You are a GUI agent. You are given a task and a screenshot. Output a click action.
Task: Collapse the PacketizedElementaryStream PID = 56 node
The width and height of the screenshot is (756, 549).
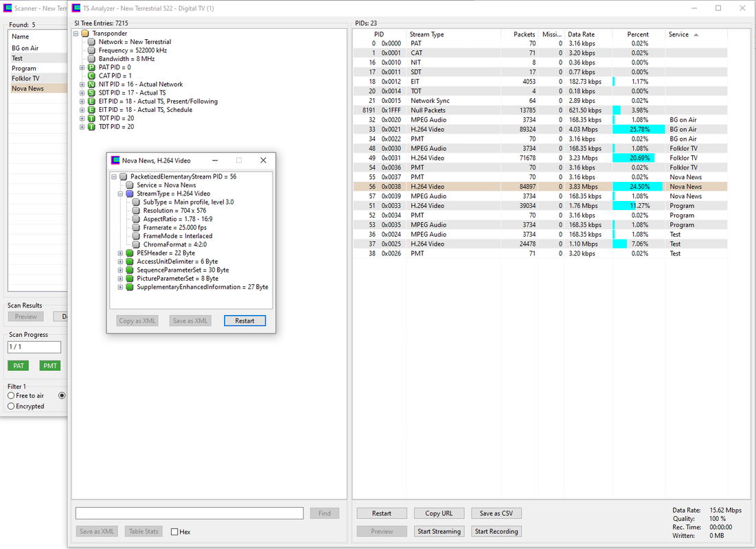114,177
